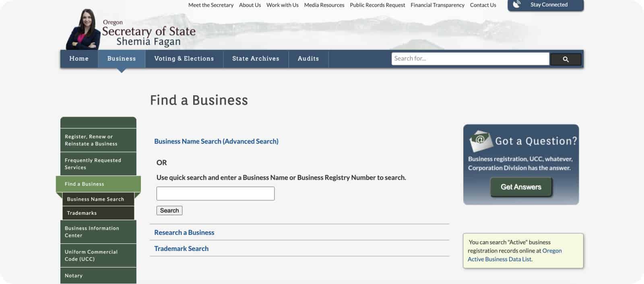Open the Business nav tab
Screen dimensions: 644x284
122,59
